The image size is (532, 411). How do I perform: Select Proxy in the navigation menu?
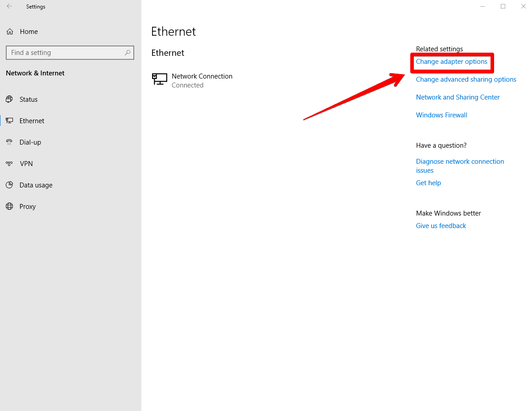[x=27, y=206]
